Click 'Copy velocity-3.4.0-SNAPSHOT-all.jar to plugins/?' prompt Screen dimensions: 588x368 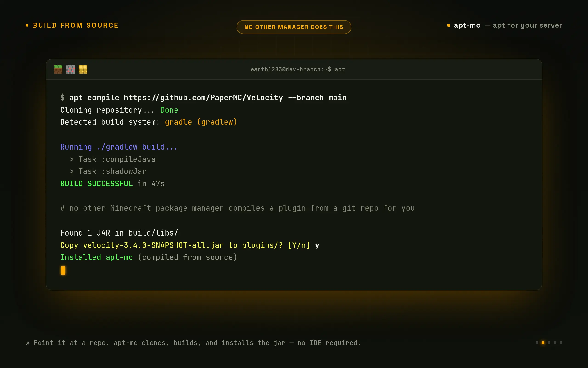[x=172, y=245]
